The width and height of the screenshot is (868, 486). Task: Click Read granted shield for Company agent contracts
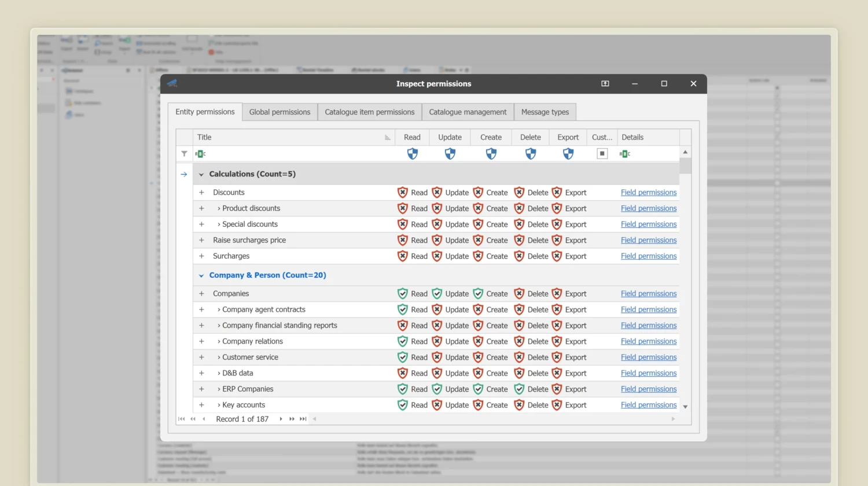403,310
